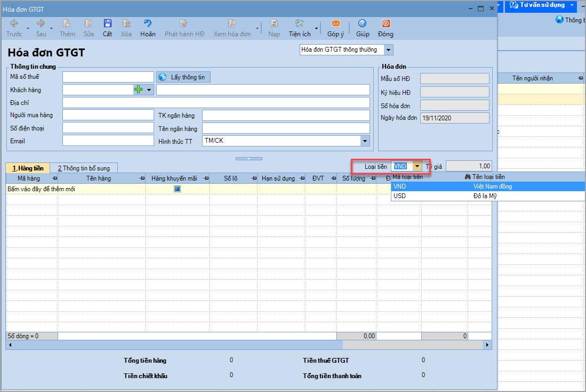
Task: Click the horizontal scrollbar right arrow
Action: [487, 345]
